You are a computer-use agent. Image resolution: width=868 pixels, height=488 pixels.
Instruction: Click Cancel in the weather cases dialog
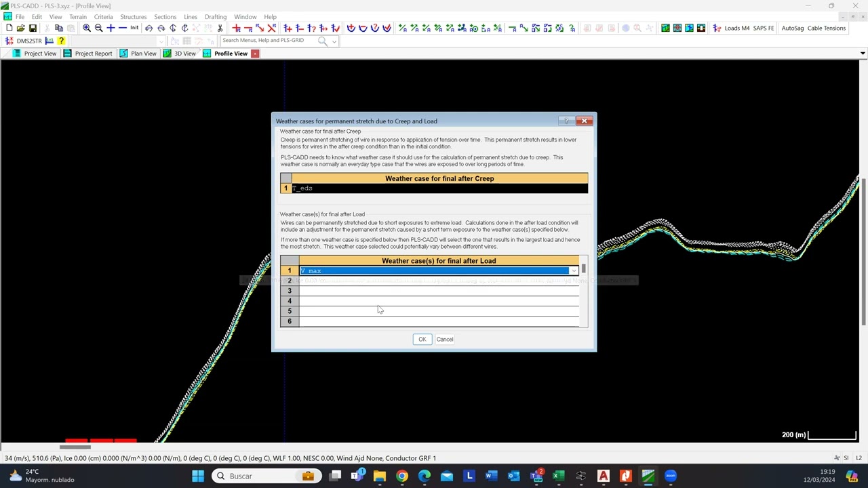[445, 339]
